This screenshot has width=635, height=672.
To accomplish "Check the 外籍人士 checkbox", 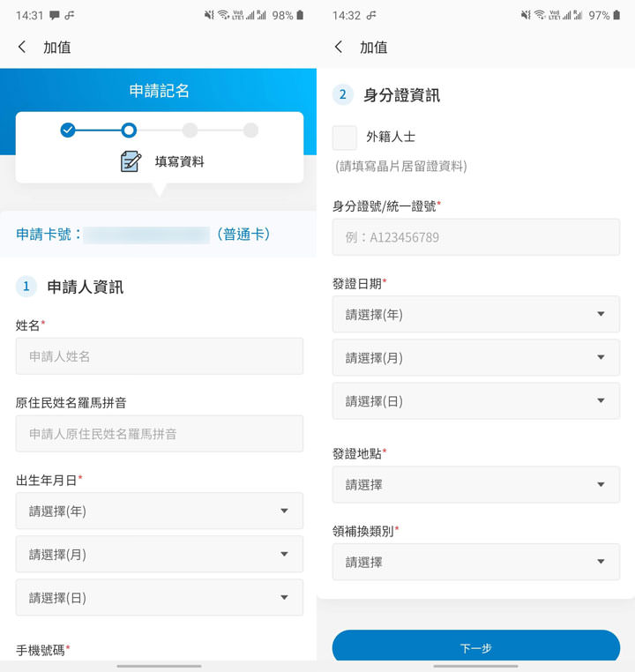I will point(345,138).
